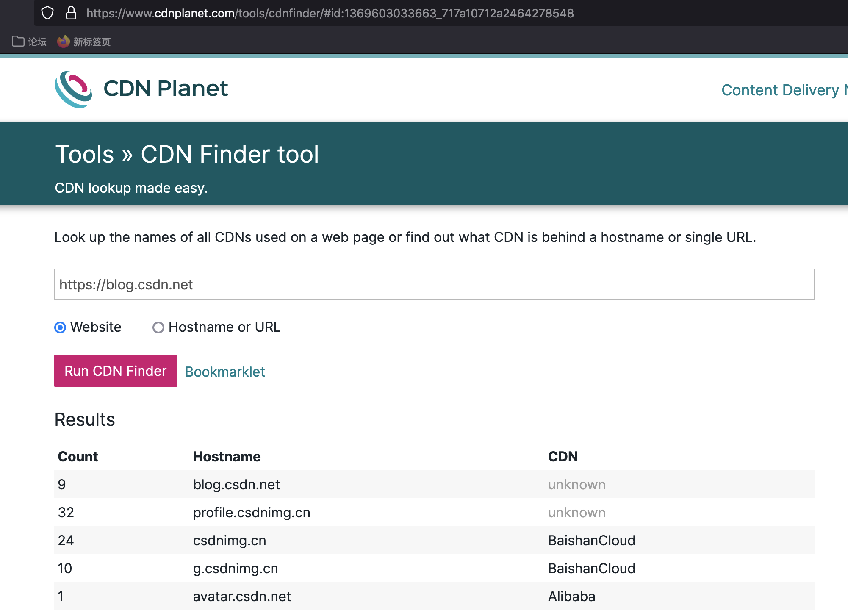Click the padlock site security icon
This screenshot has width=848, height=616.
(x=71, y=13)
